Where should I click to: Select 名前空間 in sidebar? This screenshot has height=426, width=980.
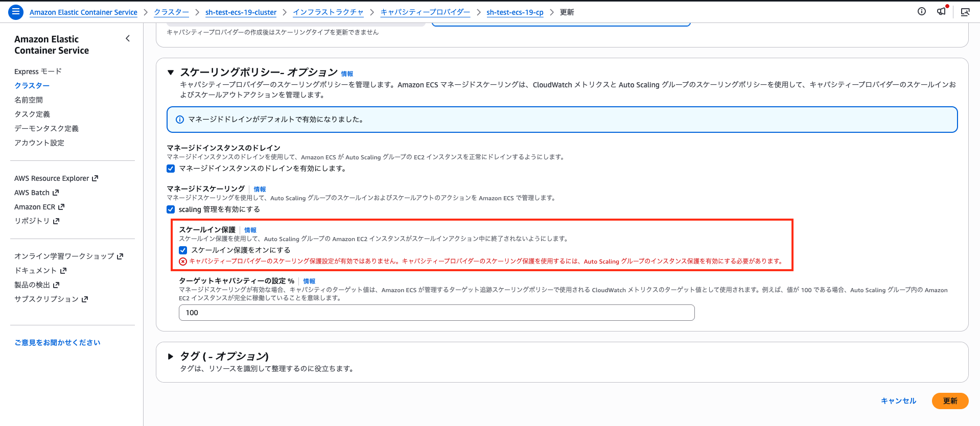point(29,100)
